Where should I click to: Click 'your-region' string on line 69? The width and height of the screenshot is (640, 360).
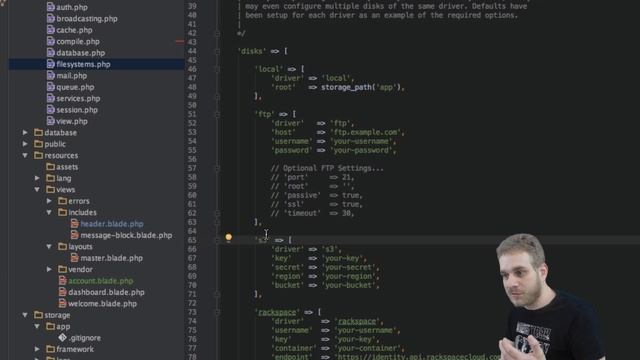pyautogui.click(x=349, y=276)
